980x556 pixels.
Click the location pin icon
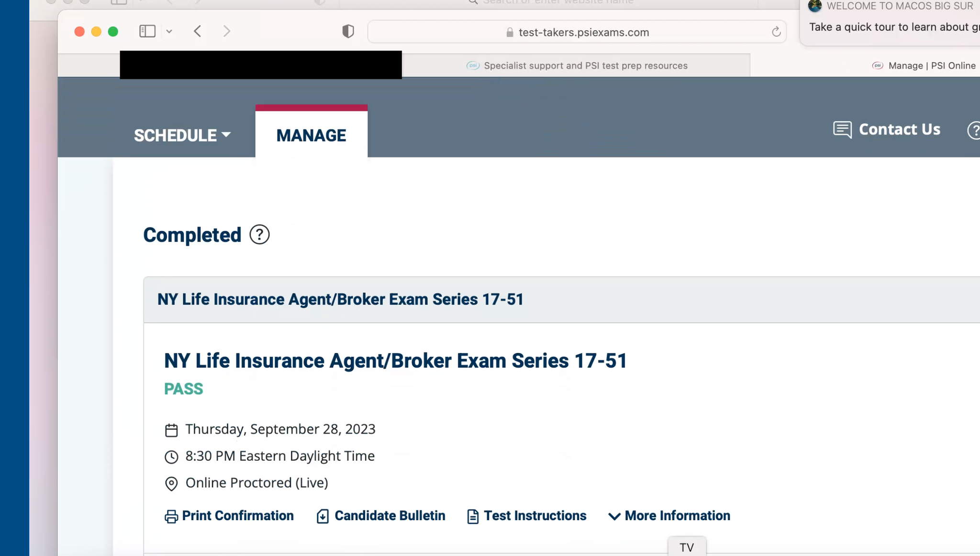click(x=171, y=483)
